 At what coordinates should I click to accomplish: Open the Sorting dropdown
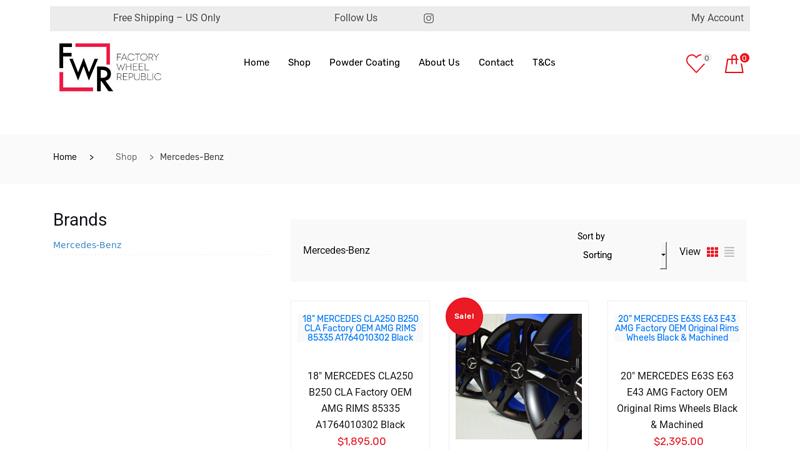point(622,255)
